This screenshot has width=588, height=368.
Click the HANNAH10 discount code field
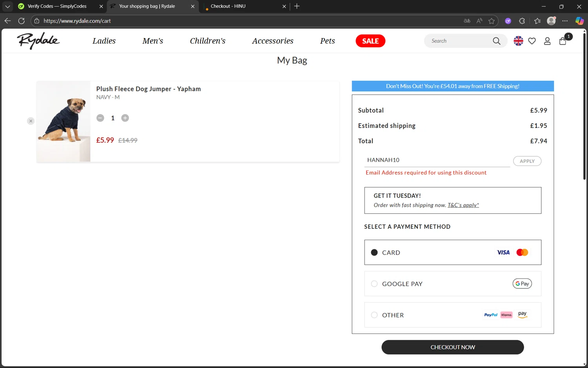(437, 160)
